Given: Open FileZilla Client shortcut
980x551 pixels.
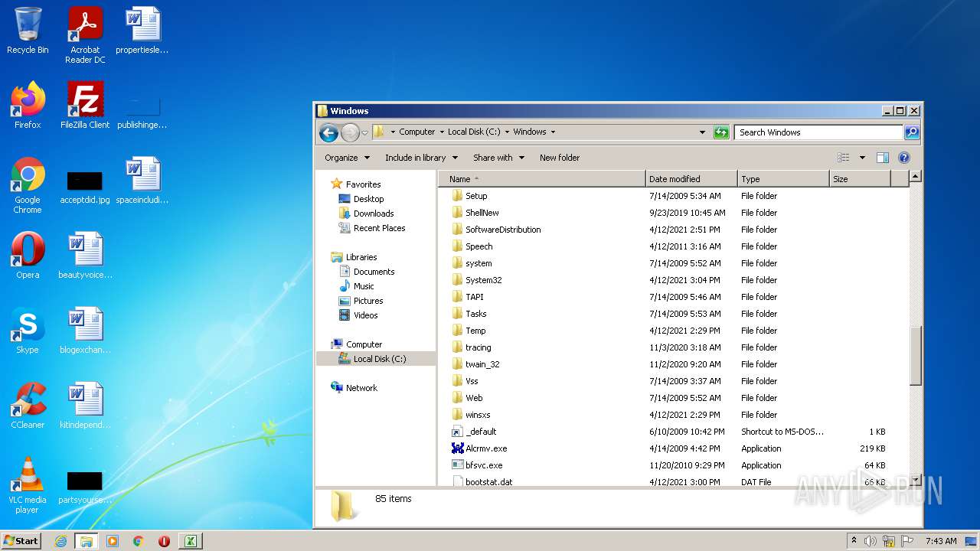Looking at the screenshot, I should pyautogui.click(x=85, y=106).
